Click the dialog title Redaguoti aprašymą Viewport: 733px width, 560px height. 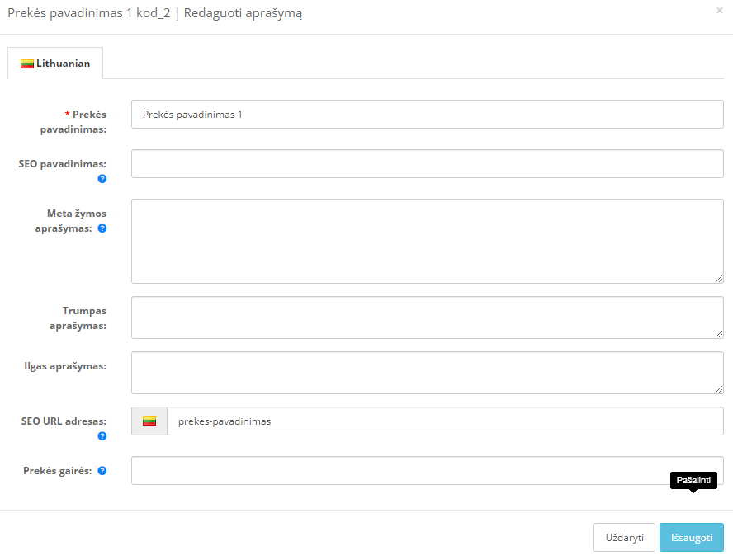click(x=243, y=13)
